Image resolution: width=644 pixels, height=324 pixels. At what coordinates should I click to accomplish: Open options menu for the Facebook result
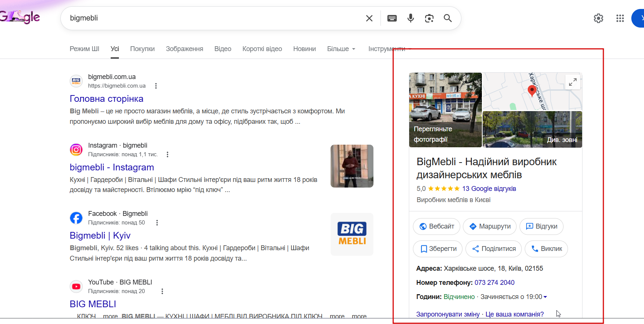pos(157,223)
